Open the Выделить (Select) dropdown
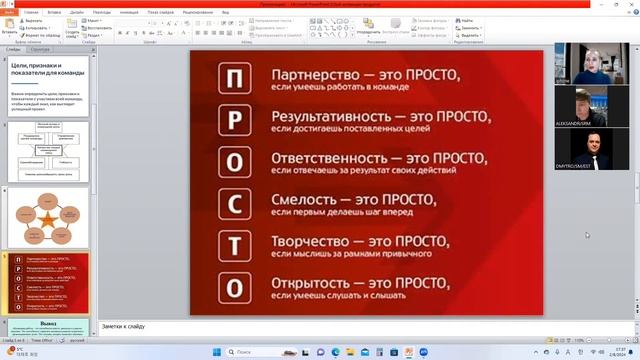Screen dimensions: 640x360 pyautogui.click(x=469, y=36)
